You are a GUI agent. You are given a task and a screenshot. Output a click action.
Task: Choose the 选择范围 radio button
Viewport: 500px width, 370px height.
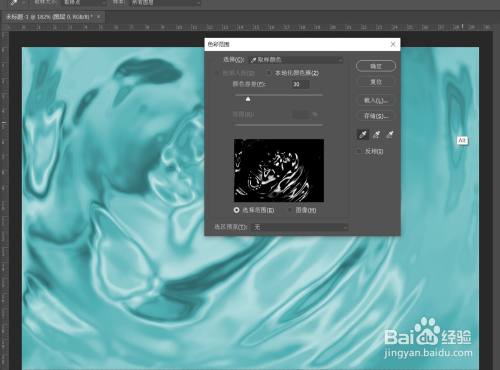click(x=236, y=210)
